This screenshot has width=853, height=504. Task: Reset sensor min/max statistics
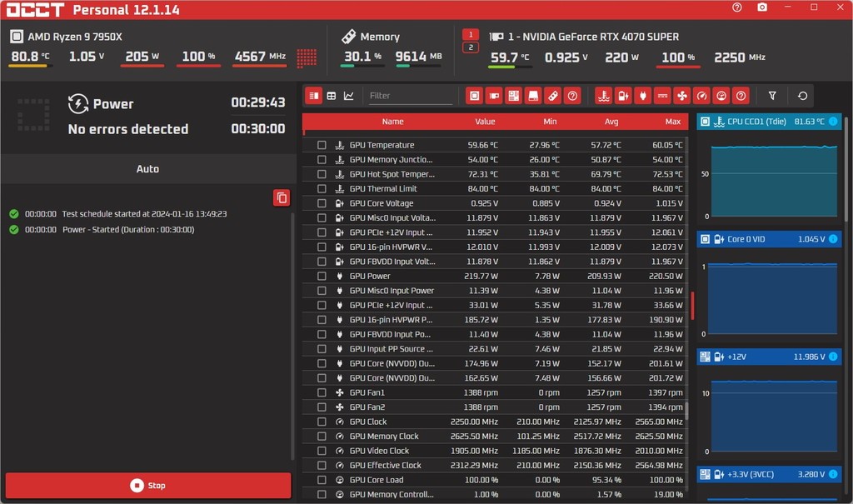(802, 96)
